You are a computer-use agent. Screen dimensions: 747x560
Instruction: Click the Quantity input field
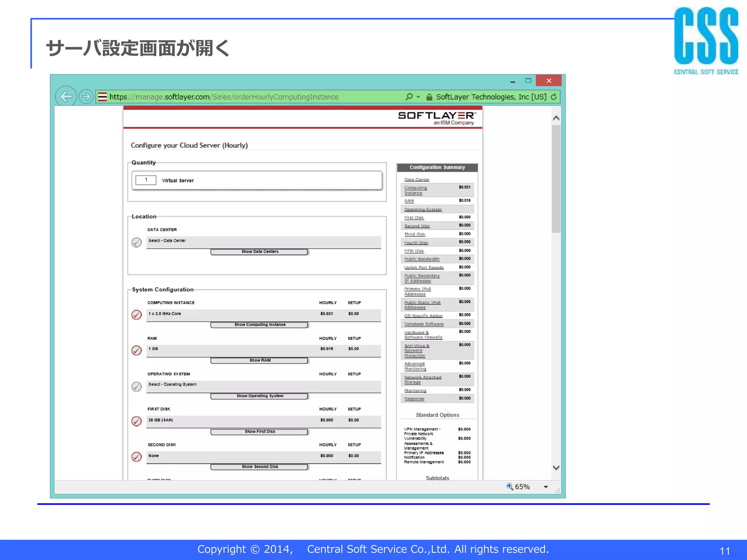point(146,180)
